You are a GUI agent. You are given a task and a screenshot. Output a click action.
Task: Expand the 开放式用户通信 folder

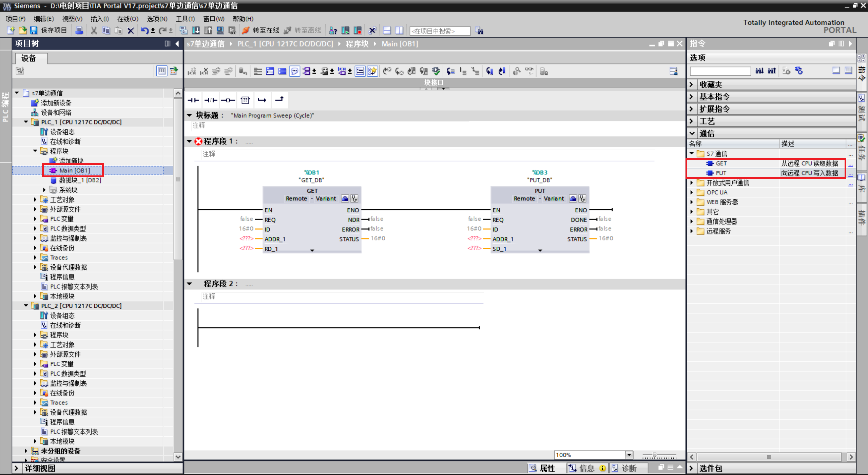tap(692, 183)
